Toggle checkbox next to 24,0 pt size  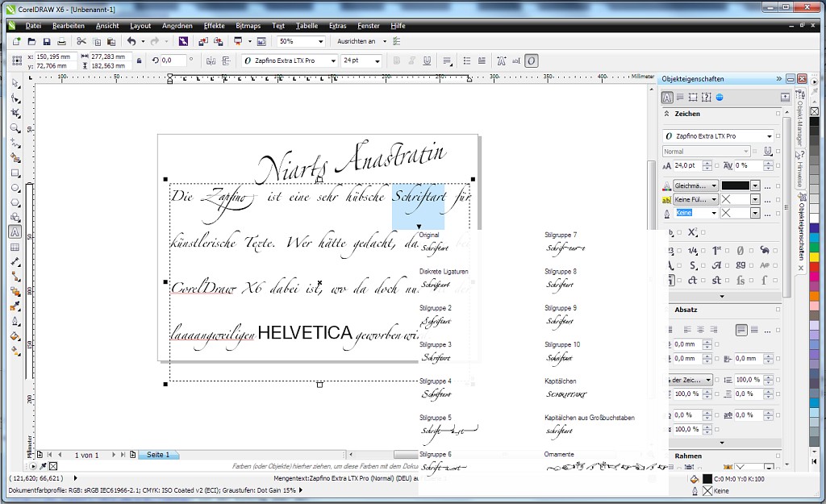point(717,165)
